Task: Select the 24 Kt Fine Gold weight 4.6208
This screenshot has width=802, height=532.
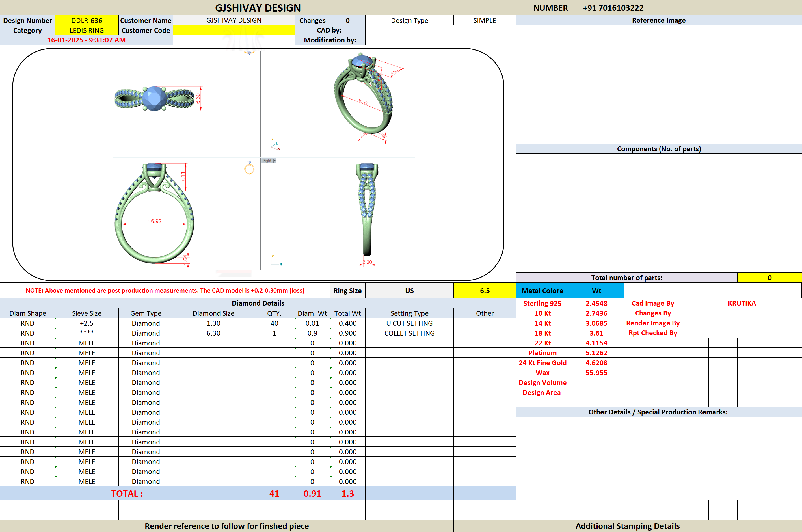Action: tap(596, 362)
